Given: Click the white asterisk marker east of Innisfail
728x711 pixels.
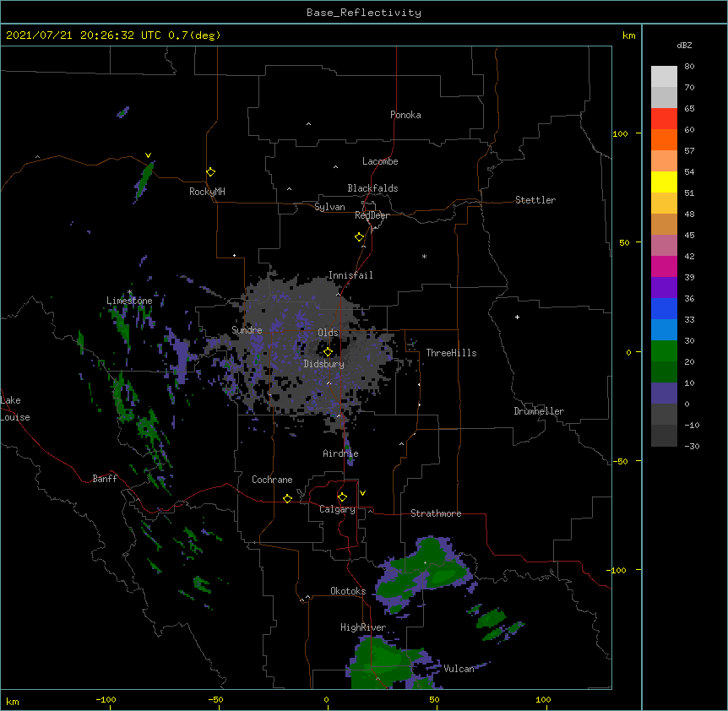Looking at the screenshot, I should click(424, 256).
